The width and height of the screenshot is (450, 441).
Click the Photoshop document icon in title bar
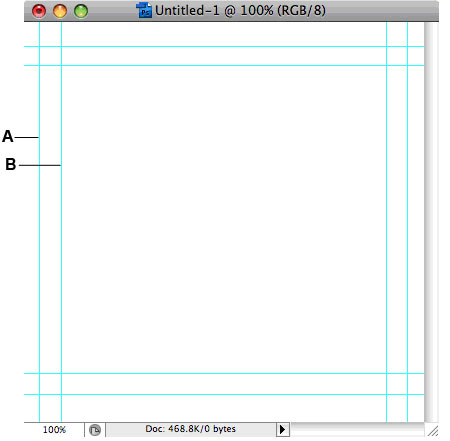tap(144, 10)
